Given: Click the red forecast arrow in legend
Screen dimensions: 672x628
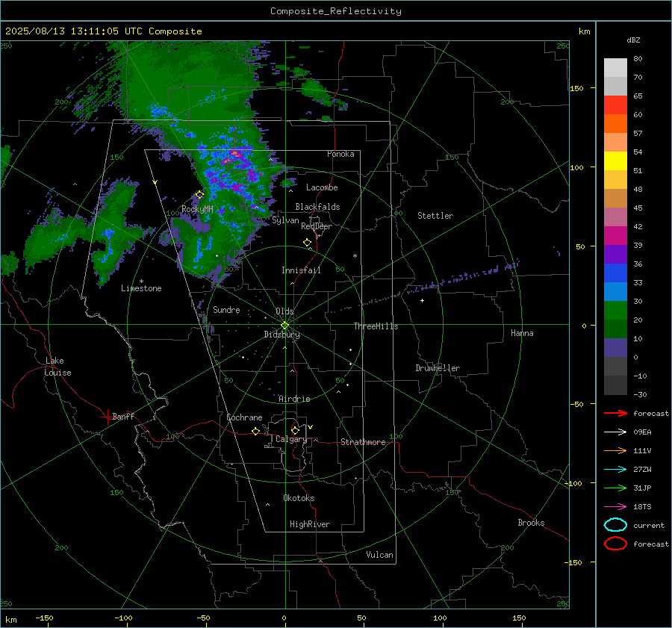Looking at the screenshot, I should 615,413.
